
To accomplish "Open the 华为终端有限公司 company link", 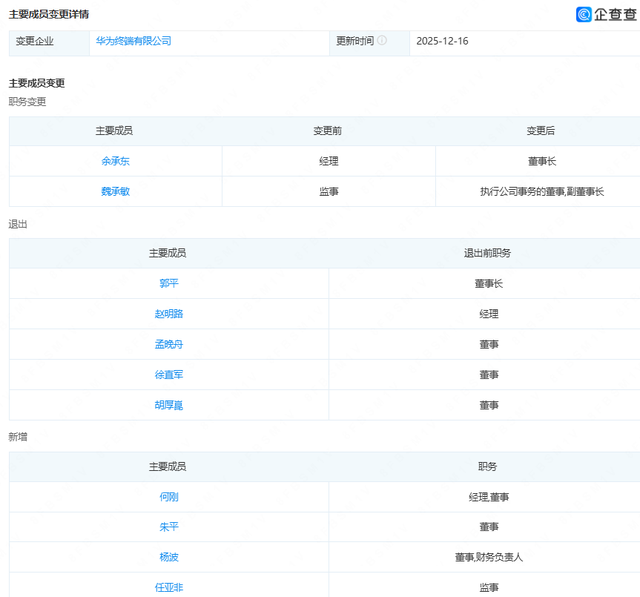I will [x=133, y=41].
